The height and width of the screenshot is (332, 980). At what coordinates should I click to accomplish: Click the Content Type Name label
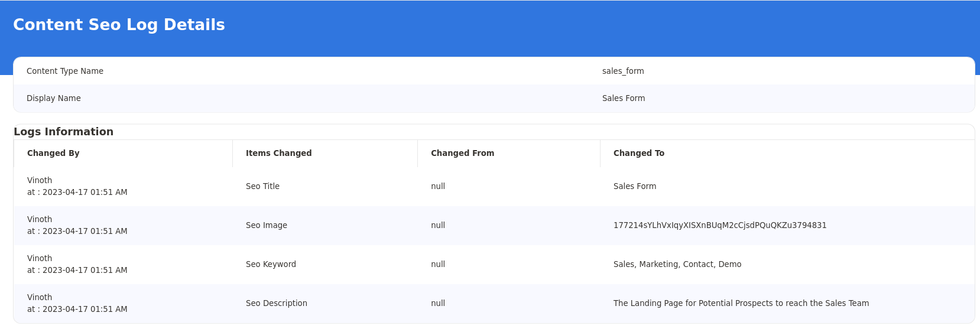(x=65, y=71)
